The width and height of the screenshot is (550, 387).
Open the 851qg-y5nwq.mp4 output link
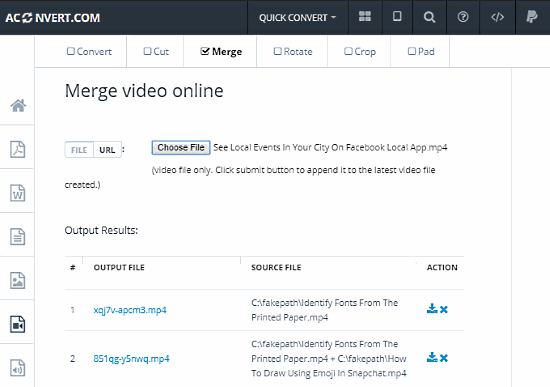point(131,359)
